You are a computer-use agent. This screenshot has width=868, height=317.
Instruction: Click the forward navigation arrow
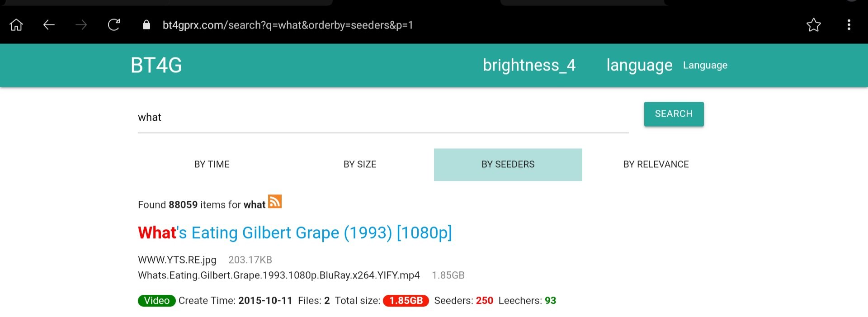(82, 25)
